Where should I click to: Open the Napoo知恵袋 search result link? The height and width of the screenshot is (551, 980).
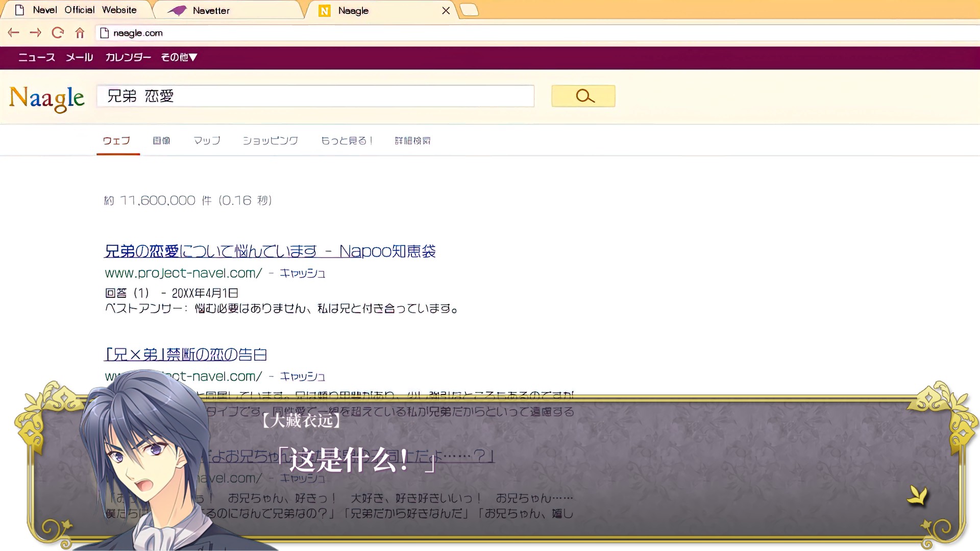pyautogui.click(x=269, y=251)
